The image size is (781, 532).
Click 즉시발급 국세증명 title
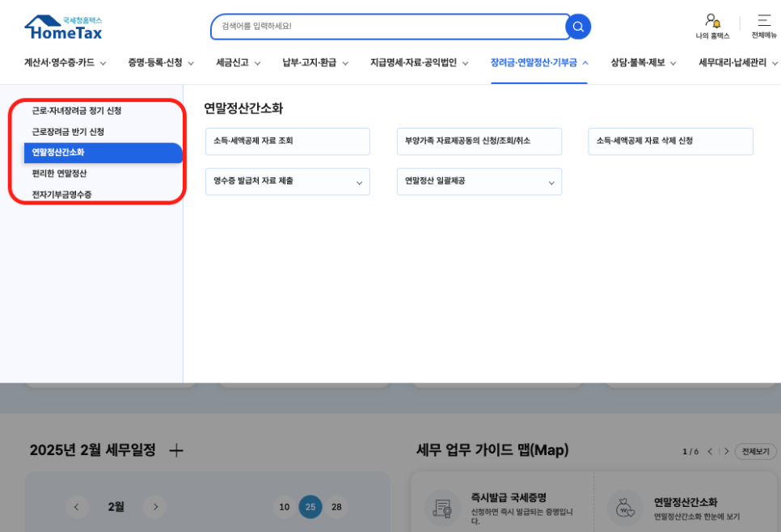(x=509, y=497)
